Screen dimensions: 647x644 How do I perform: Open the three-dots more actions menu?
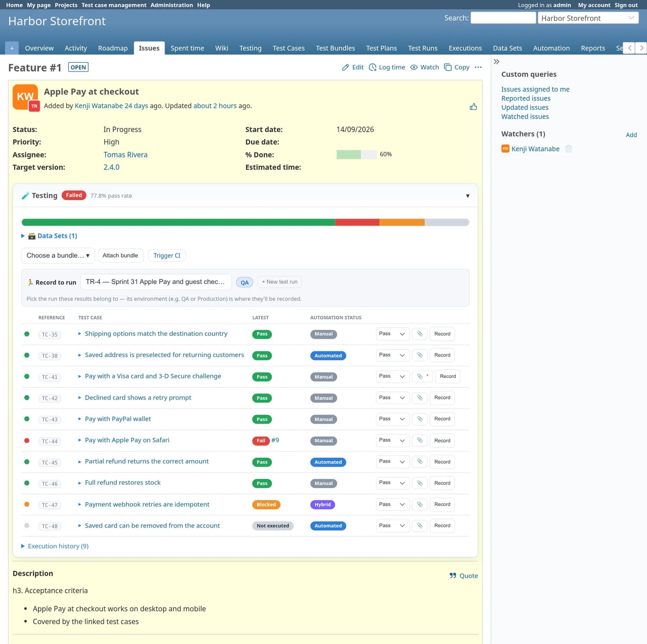(478, 67)
